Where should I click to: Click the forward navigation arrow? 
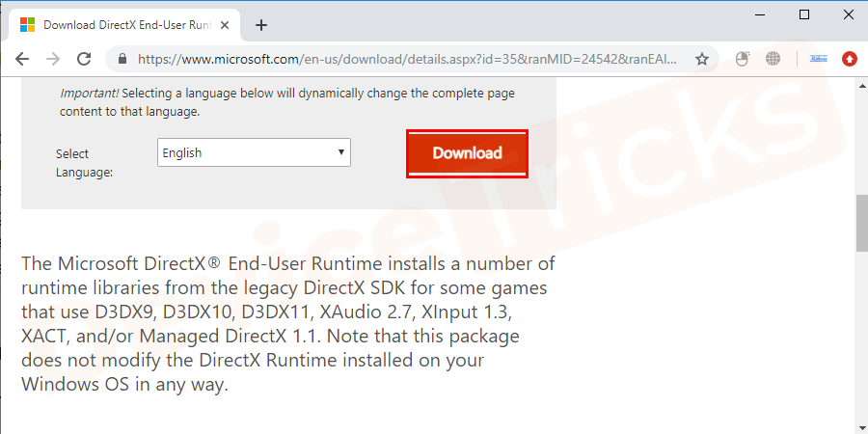pyautogui.click(x=53, y=59)
